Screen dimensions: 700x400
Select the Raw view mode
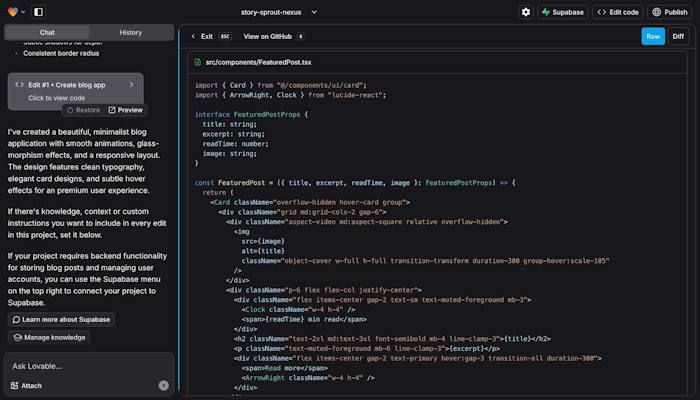coord(653,37)
